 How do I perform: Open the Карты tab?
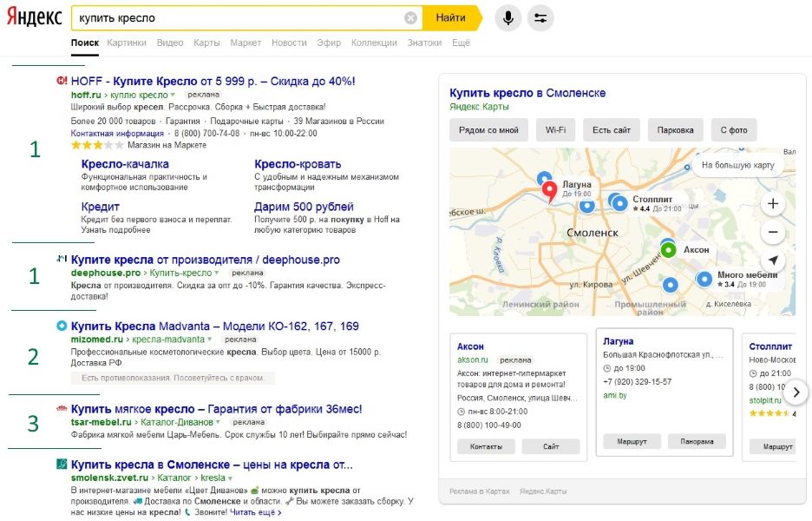click(206, 43)
